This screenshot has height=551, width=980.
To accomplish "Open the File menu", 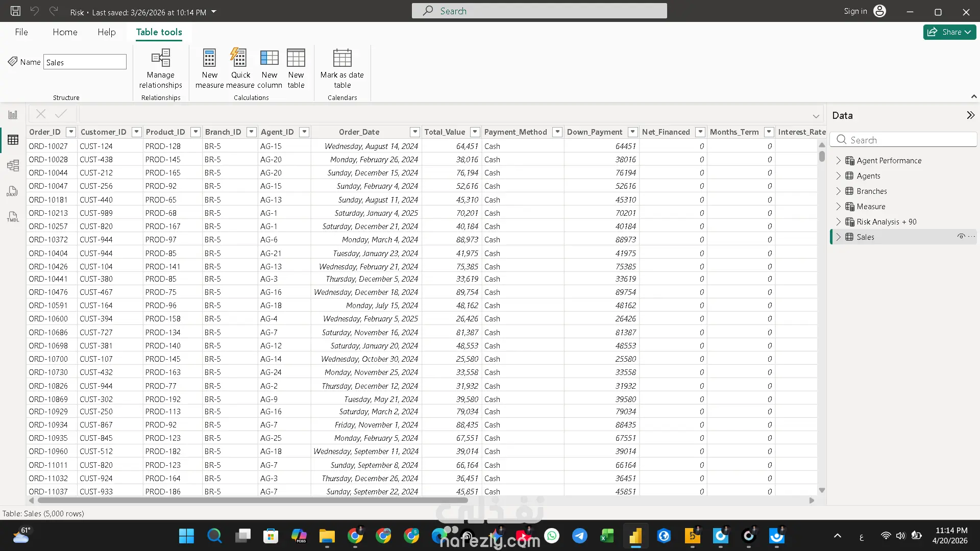I will [21, 32].
